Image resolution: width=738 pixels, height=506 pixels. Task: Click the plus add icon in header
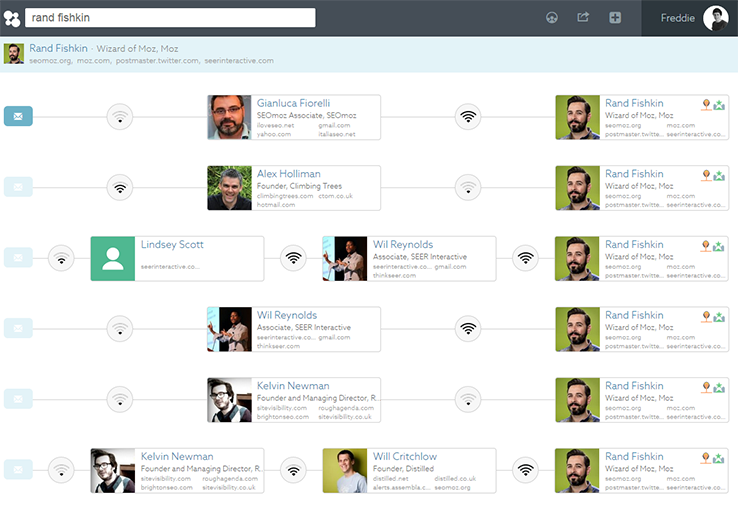615,18
